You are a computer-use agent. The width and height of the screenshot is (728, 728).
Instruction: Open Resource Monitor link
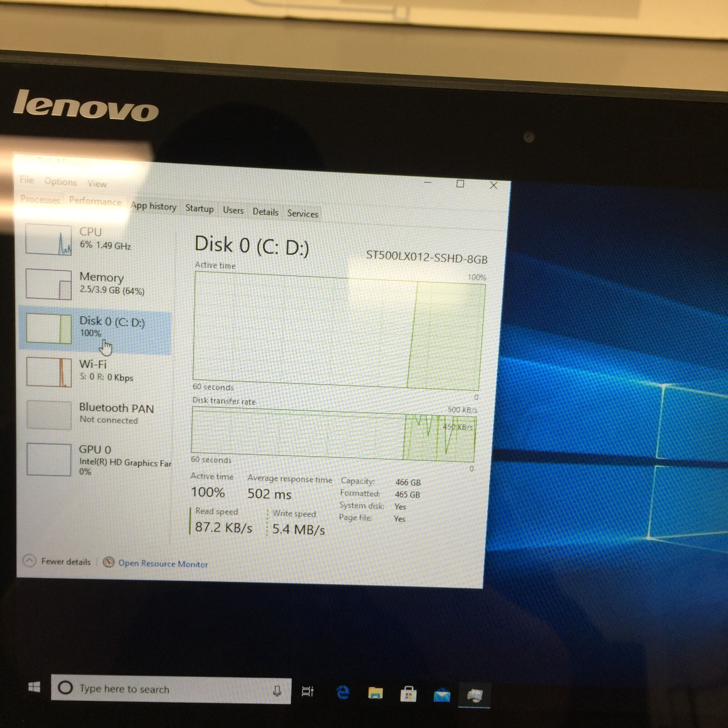click(x=163, y=563)
